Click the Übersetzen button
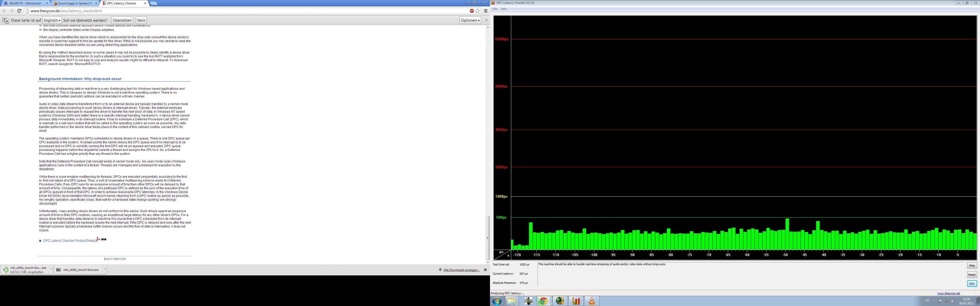980x306 pixels. [x=122, y=20]
